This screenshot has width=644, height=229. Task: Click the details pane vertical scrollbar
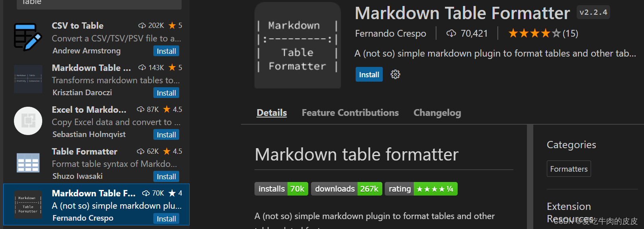tap(530, 176)
